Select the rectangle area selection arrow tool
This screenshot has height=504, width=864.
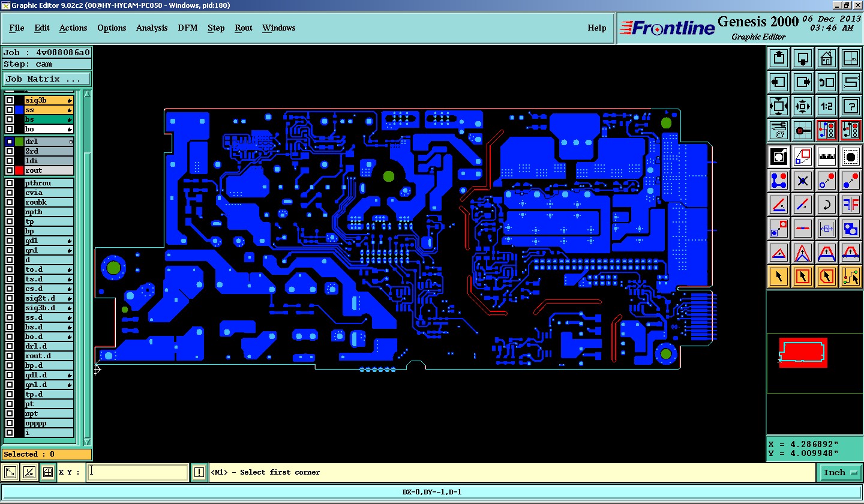[803, 277]
